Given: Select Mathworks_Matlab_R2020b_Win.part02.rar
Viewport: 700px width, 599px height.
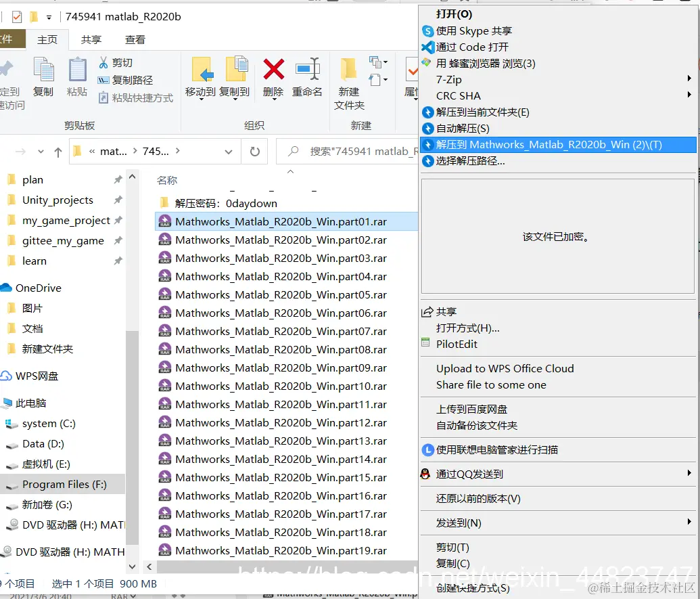Looking at the screenshot, I should click(x=281, y=240).
